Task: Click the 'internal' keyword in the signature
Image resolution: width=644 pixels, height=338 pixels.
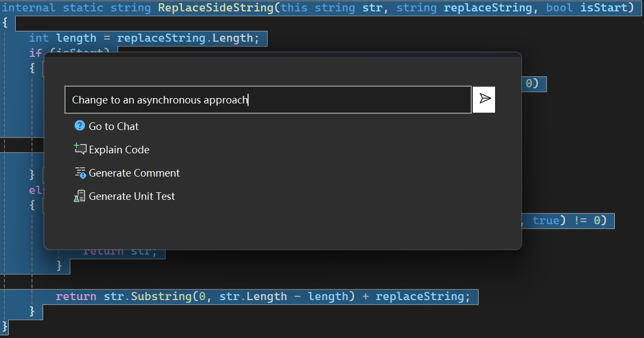Action: tap(29, 8)
